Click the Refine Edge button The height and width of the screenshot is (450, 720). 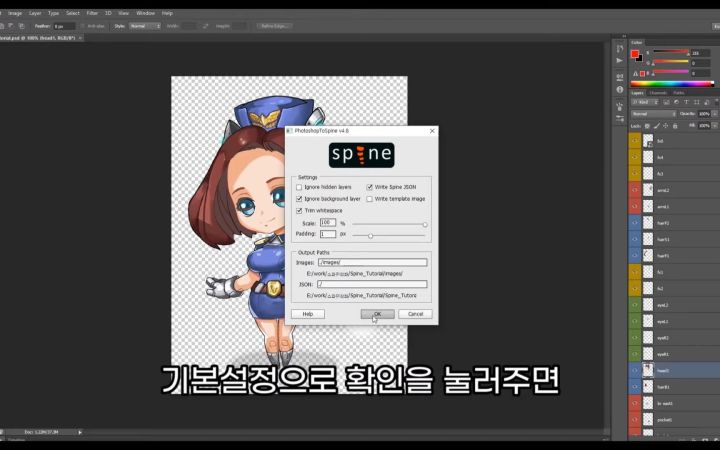tap(274, 27)
